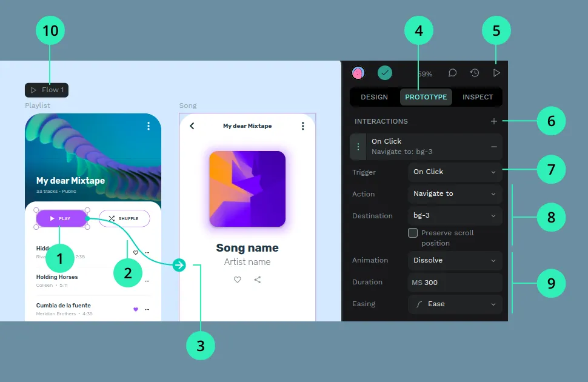Open the playlist card's three-dot menu
This screenshot has height=382, width=588.
pos(149,126)
